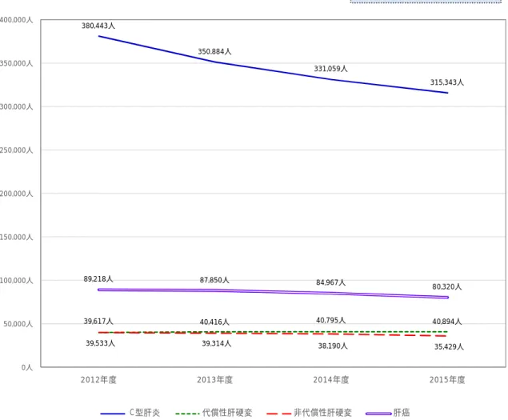Click the 2015年度 axis label
Screen dimensions: 508x420
point(447,380)
